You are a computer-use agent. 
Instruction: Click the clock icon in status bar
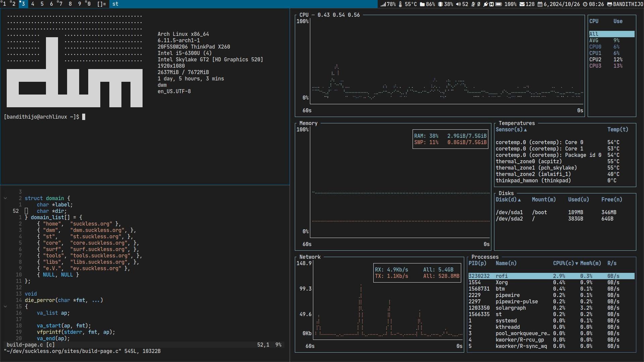585,4
